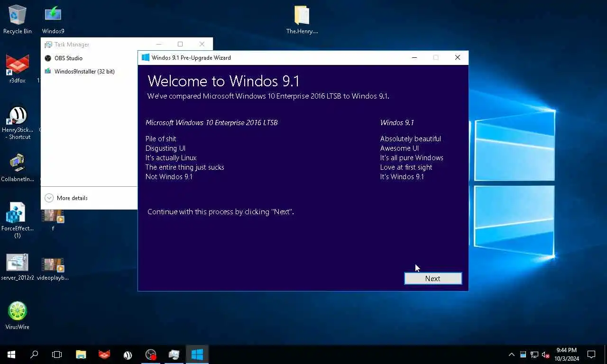Screen dimensions: 607x364
Task: Open the Recycle Bin desktop icon
Action: point(18,19)
